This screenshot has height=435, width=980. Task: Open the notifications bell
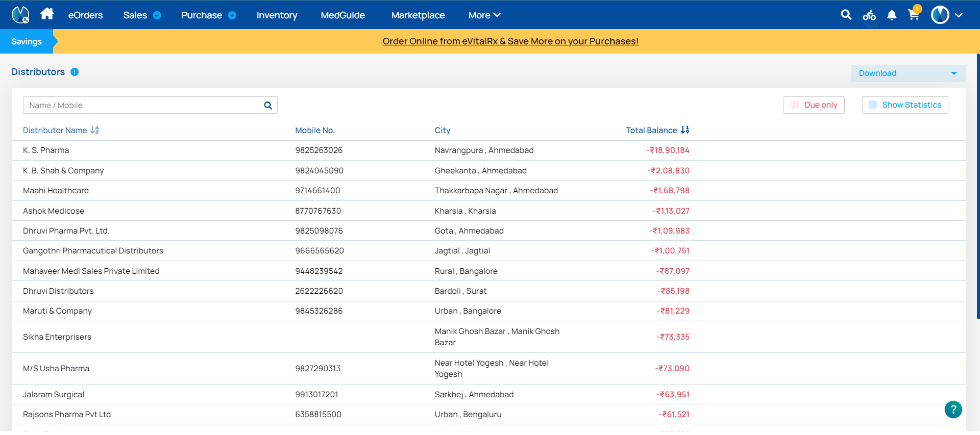[892, 15]
